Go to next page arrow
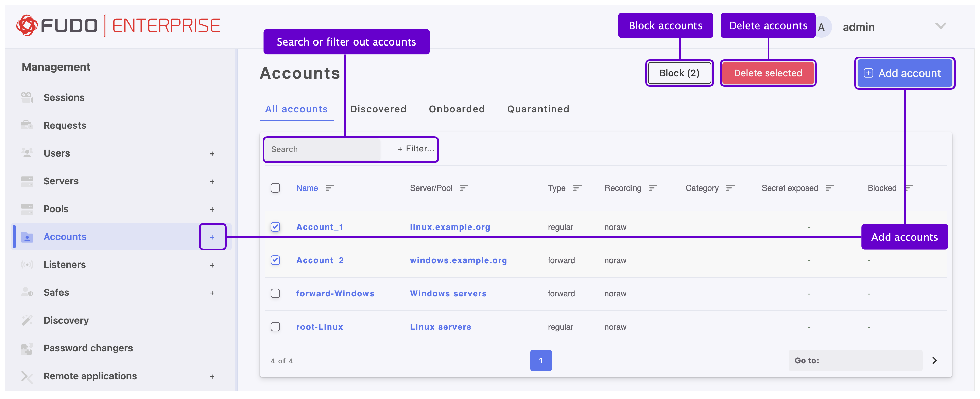 point(934,360)
